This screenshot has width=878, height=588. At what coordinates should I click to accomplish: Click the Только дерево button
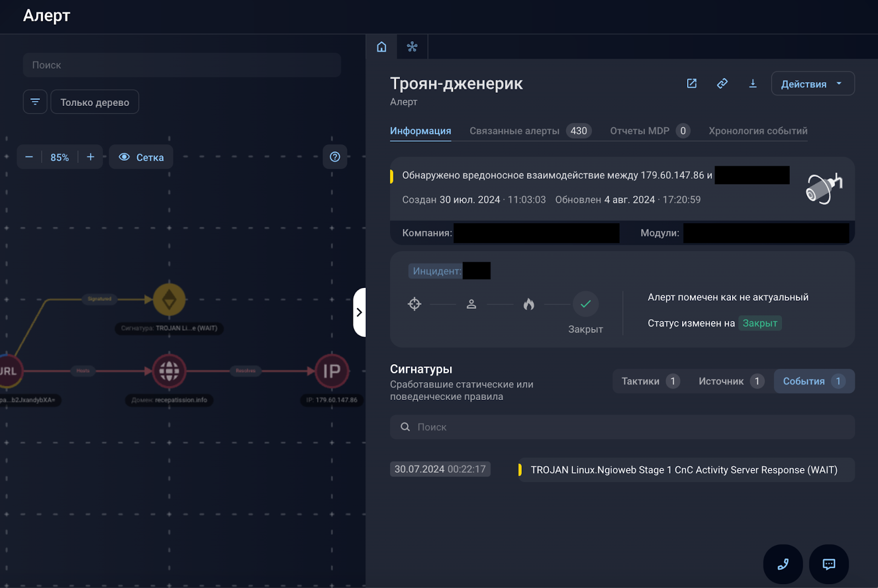95,102
